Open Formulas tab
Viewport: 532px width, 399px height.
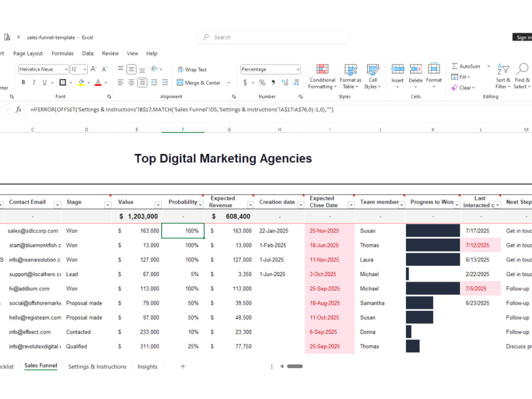(62, 53)
